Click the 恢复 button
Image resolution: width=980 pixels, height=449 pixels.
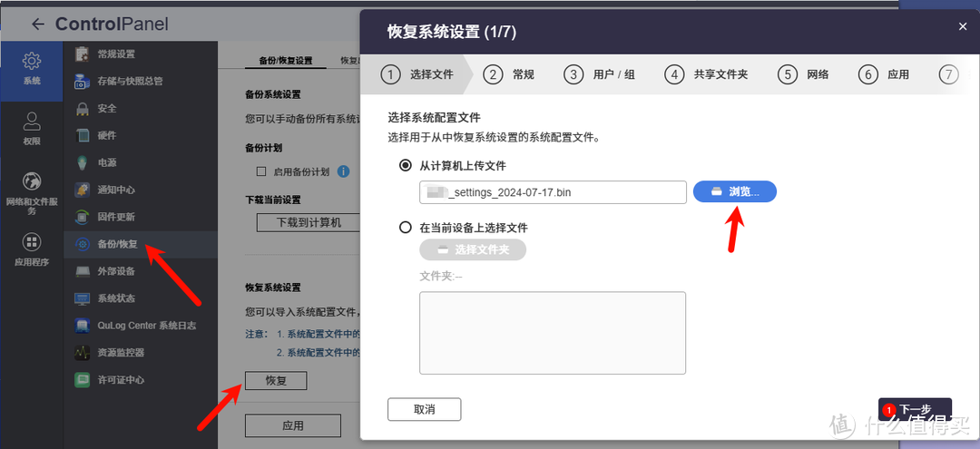(276, 380)
